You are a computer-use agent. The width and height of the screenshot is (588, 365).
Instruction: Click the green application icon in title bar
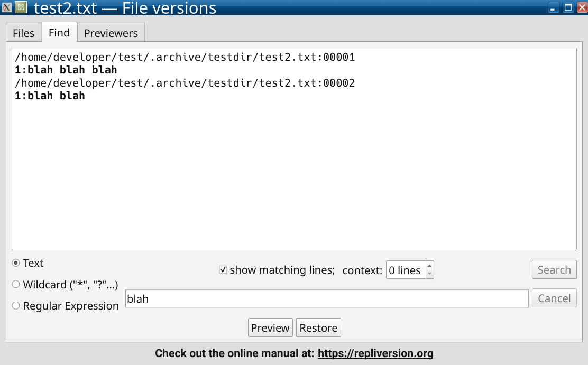(x=21, y=7)
